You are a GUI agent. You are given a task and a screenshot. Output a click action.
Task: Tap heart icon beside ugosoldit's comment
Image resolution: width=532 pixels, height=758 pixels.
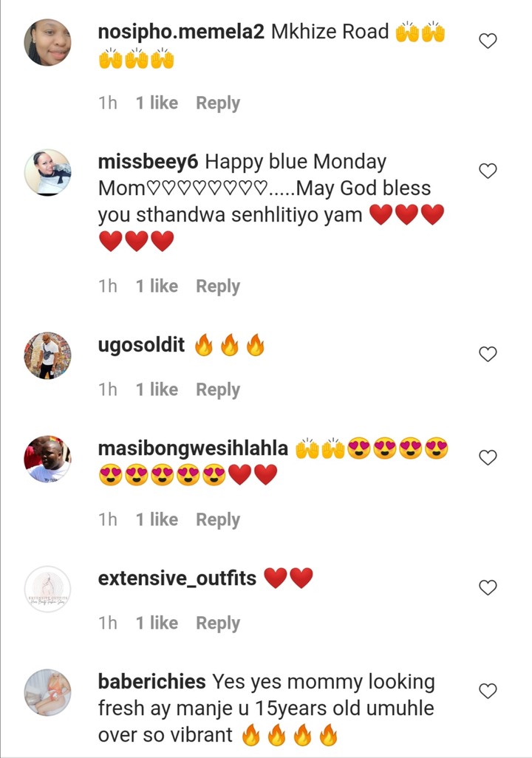[x=488, y=354]
